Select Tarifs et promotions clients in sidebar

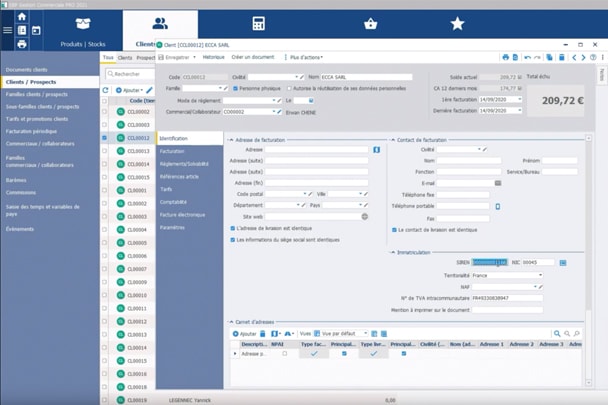[37, 119]
